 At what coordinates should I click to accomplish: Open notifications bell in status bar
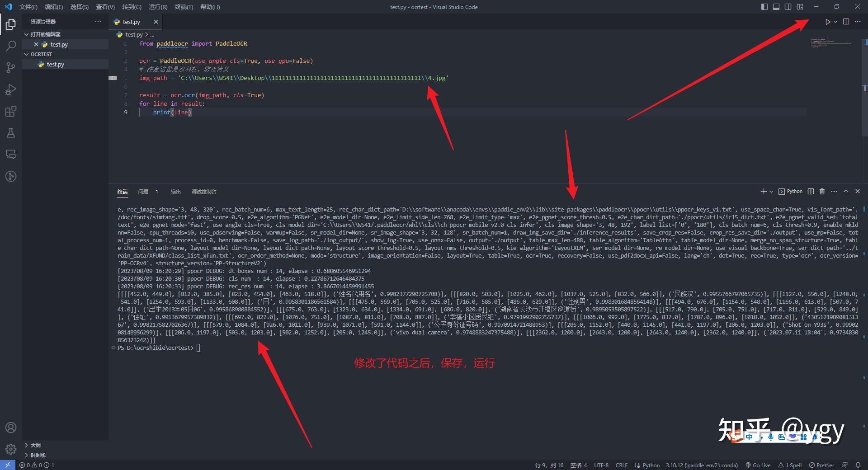tap(858, 465)
